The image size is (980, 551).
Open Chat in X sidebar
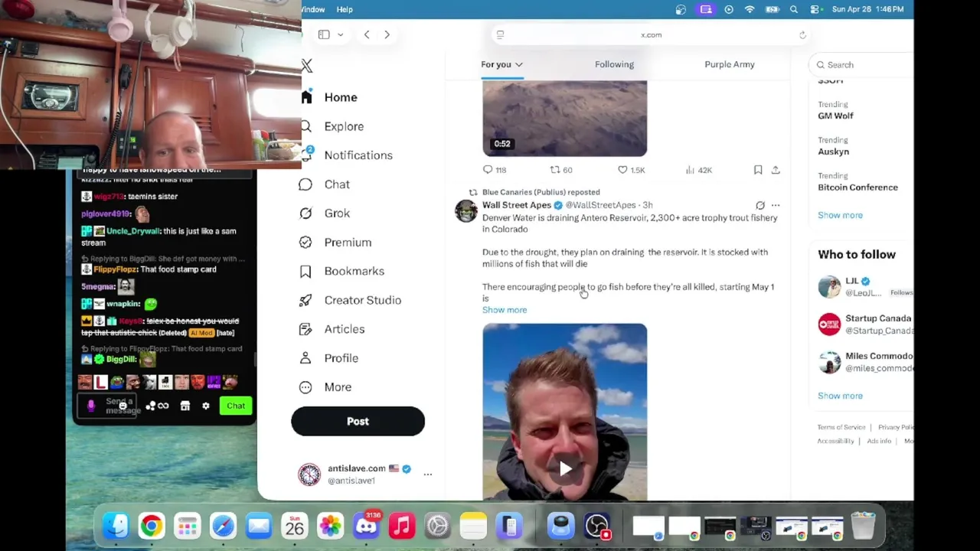tap(336, 184)
